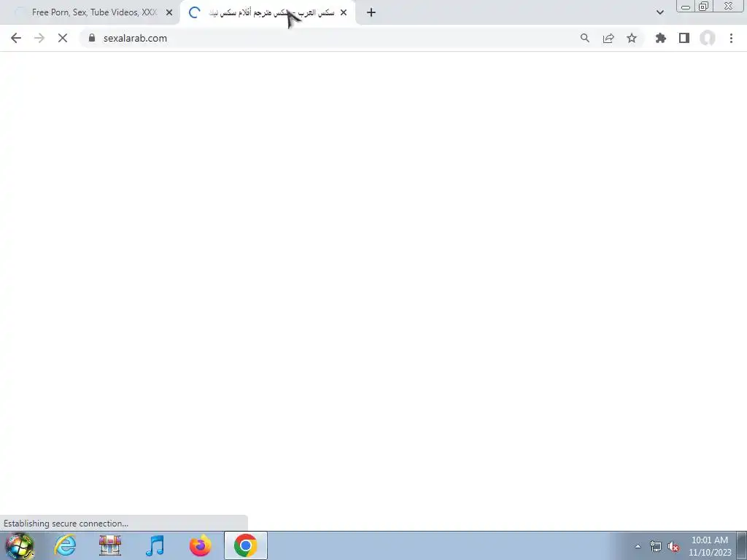Open the clock showing 10:01 AM

(710, 546)
